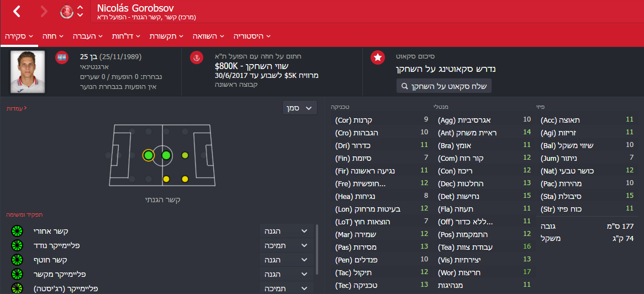Open duty dropdown for קשר אחורי role
Viewport: 644px width, 294px height.
(x=286, y=232)
